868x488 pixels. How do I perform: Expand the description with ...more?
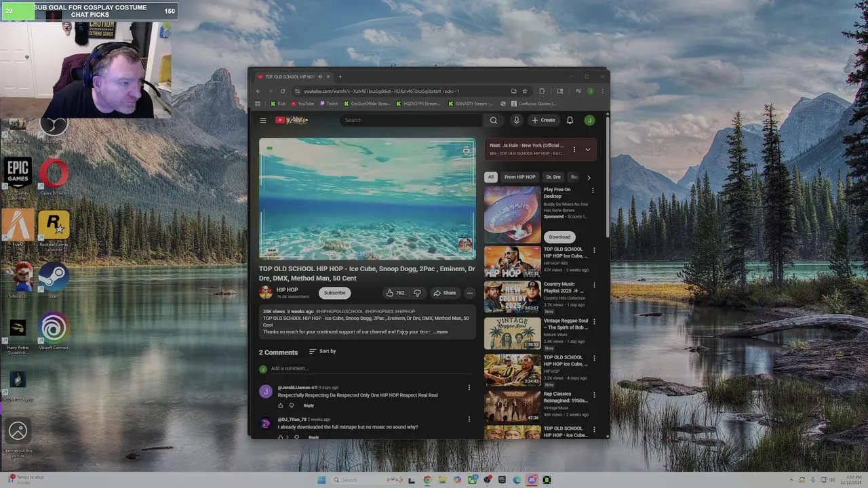(x=440, y=332)
